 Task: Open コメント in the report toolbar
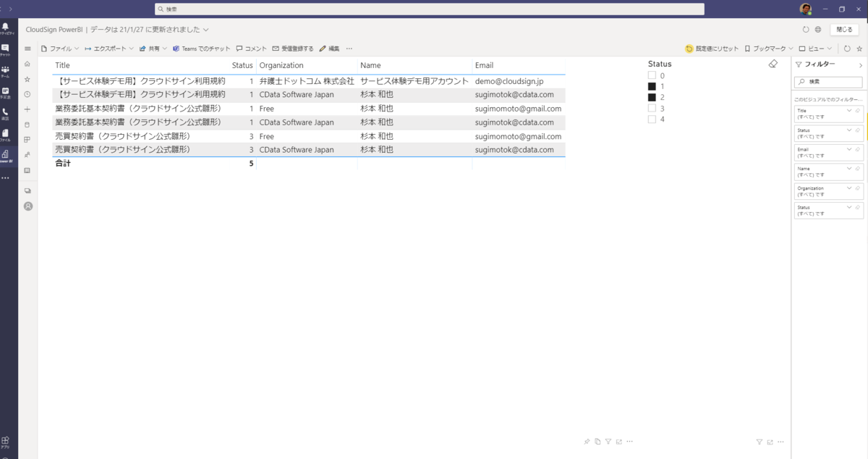pyautogui.click(x=252, y=49)
